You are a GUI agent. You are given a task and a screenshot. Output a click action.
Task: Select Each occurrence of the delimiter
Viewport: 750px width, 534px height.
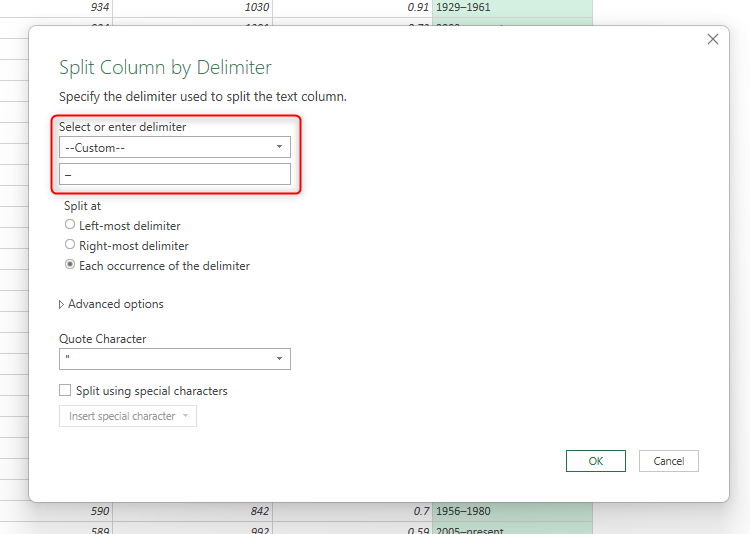[70, 266]
